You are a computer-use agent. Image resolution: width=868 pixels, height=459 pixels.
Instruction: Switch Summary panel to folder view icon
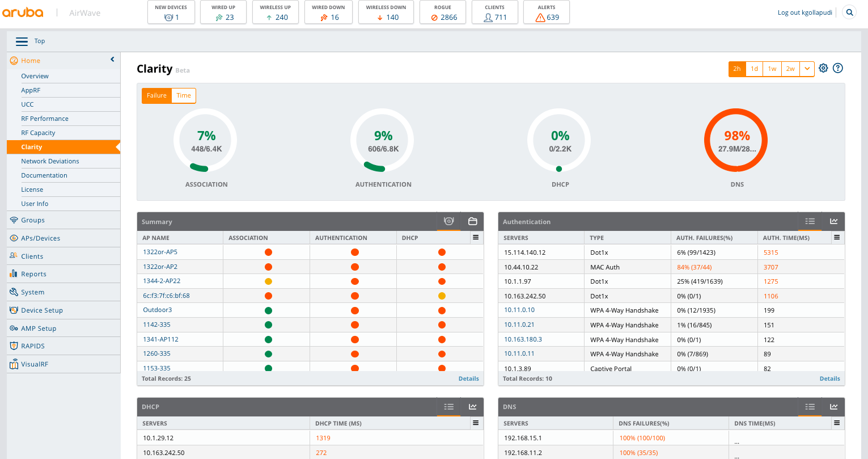pos(472,221)
